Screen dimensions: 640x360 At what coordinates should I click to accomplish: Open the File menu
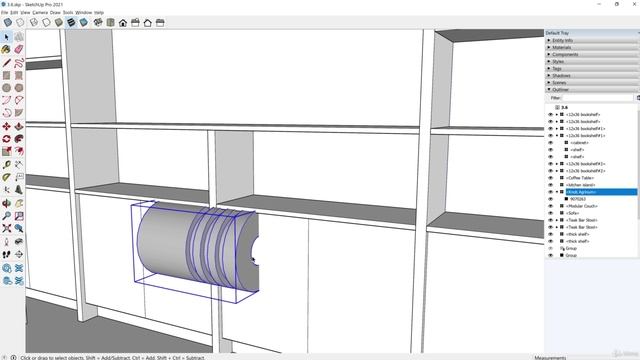tap(4, 13)
